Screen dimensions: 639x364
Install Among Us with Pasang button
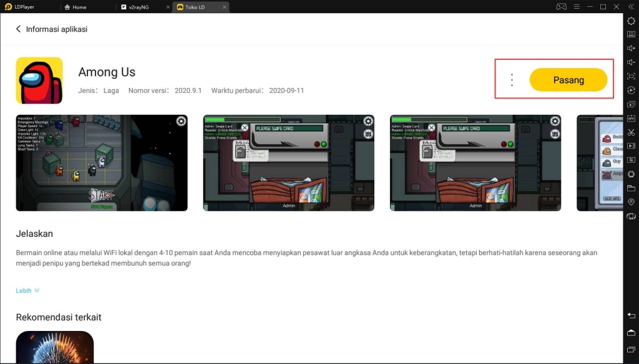coord(568,80)
